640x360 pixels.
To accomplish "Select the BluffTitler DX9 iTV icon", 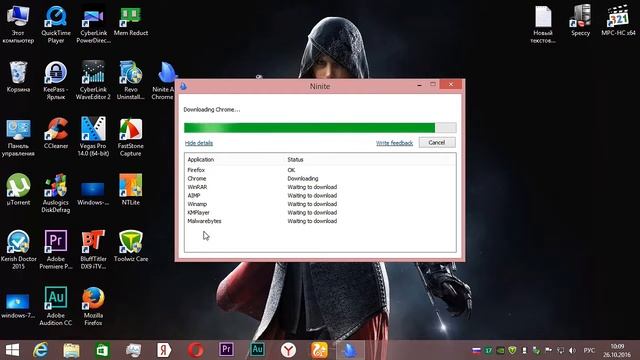I will click(93, 250).
